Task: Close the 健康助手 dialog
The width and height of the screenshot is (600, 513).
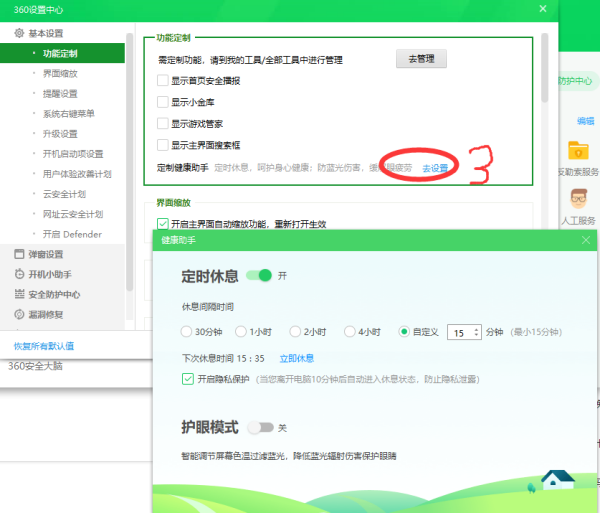Action: point(585,240)
